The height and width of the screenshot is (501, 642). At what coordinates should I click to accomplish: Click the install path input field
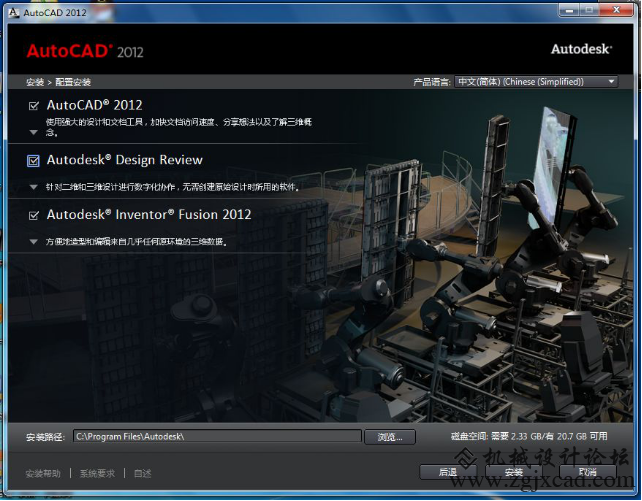(217, 436)
